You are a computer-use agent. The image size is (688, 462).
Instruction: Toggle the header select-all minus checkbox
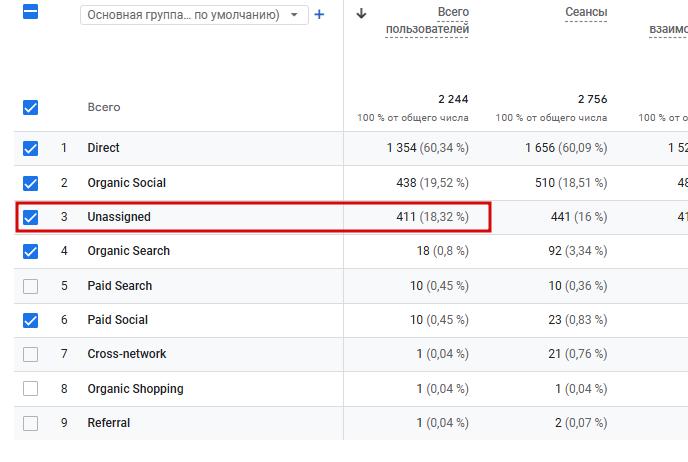(30, 14)
